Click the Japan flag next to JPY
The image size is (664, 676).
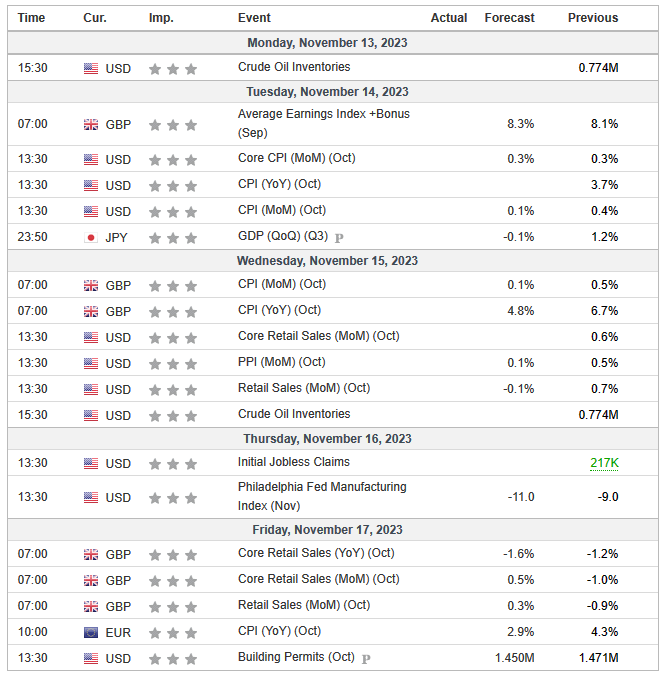pos(91,238)
